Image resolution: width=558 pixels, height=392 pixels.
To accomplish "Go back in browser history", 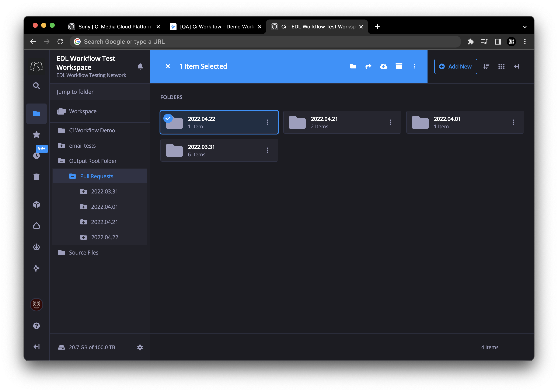I will [33, 42].
